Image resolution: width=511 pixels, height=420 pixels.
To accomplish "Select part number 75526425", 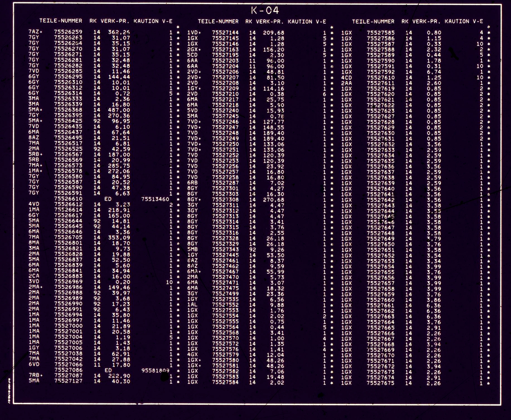I will [68, 121].
